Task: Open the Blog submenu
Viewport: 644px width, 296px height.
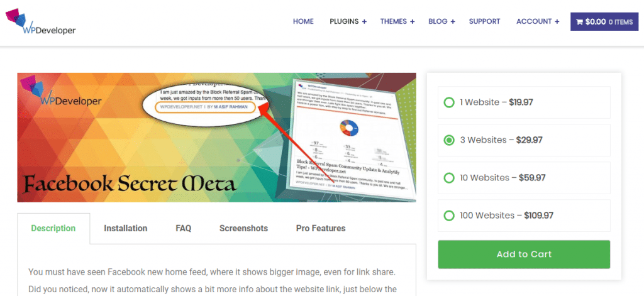Action: click(x=441, y=21)
